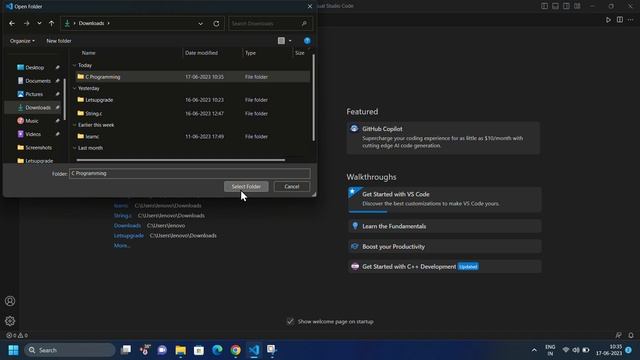The width and height of the screenshot is (640, 360).
Task: Create a New folder
Action: point(59,41)
